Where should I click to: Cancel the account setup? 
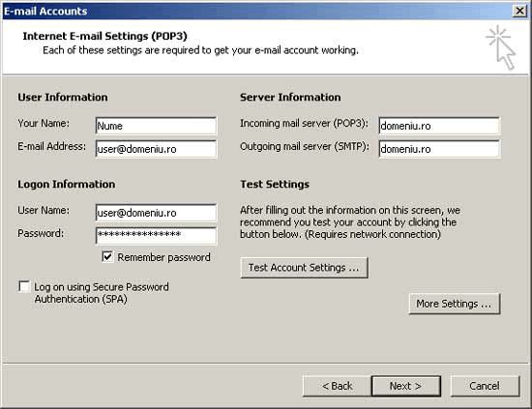(485, 386)
